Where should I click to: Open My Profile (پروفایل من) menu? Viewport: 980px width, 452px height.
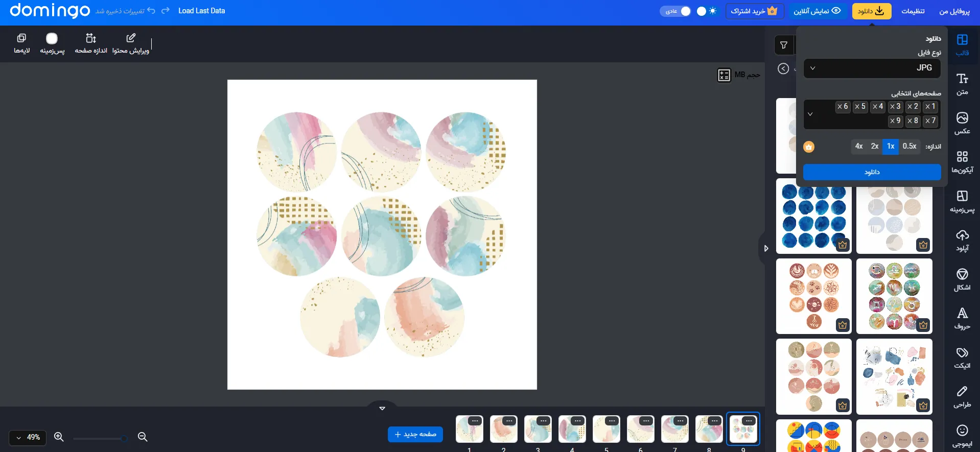coord(954,11)
